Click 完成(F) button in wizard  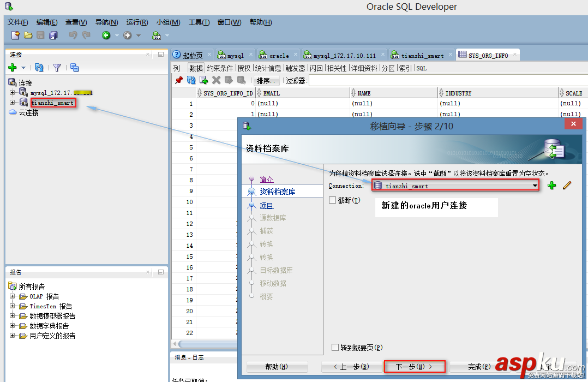[x=479, y=367]
